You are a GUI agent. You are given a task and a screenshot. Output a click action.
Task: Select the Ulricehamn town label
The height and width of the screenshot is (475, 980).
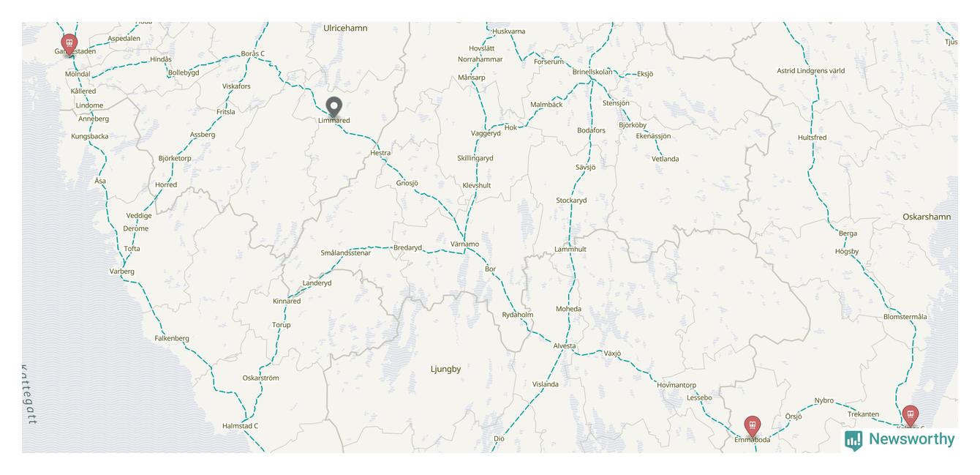[x=345, y=28]
